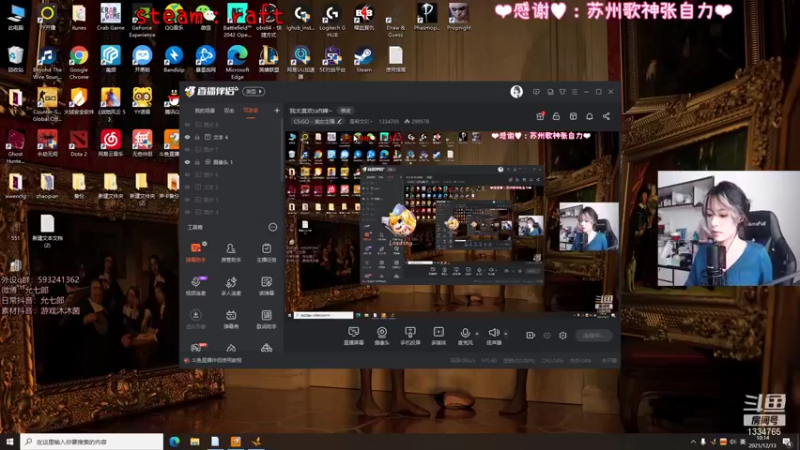This screenshot has width=800, height=450.
Task: Add a 摄像头 camera source
Action: pyautogui.click(x=382, y=336)
